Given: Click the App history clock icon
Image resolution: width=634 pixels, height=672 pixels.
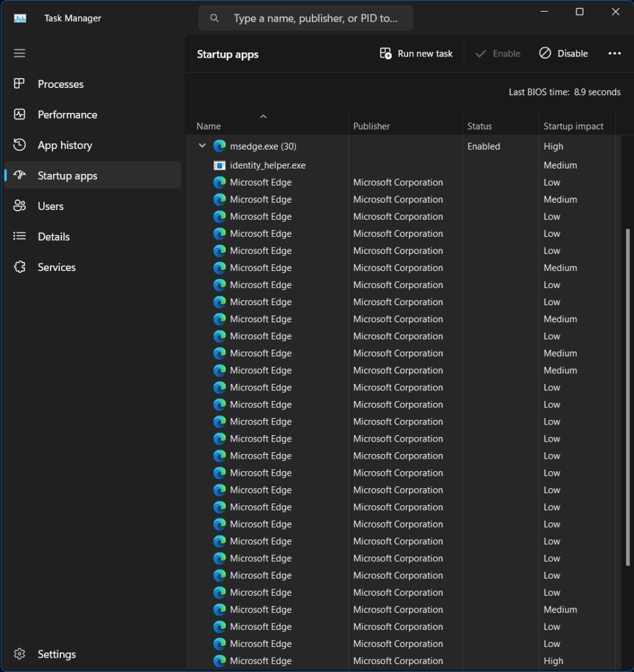Looking at the screenshot, I should pos(20,145).
